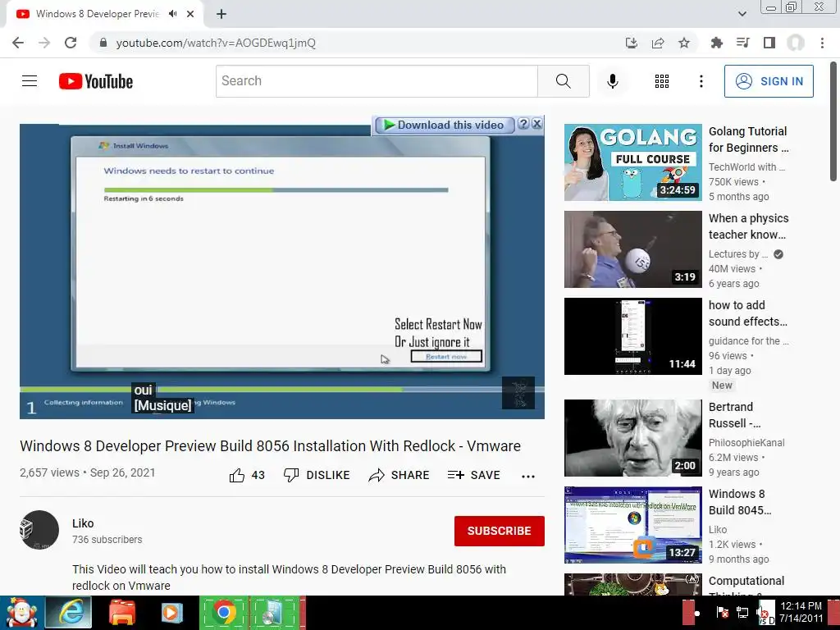Open YouTube settings three-dot menu
This screenshot has width=840, height=630.
701,81
